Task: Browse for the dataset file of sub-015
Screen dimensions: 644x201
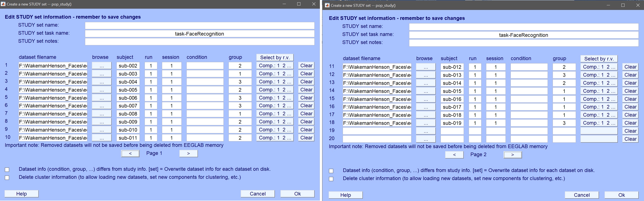Action: (x=426, y=91)
